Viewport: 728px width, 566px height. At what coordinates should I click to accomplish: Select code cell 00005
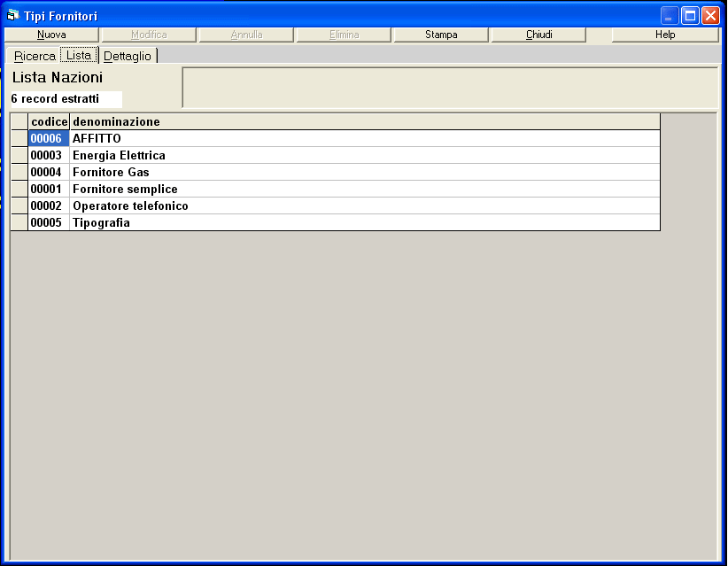[x=49, y=222]
